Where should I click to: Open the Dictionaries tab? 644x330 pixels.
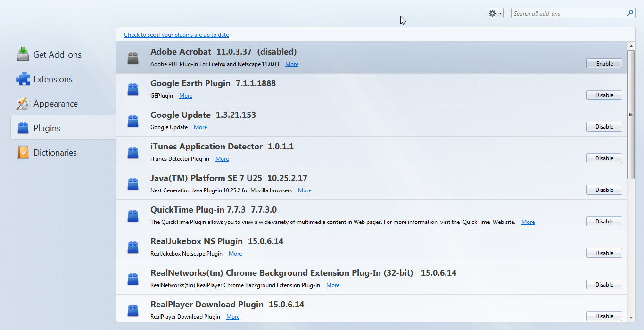tap(63, 153)
